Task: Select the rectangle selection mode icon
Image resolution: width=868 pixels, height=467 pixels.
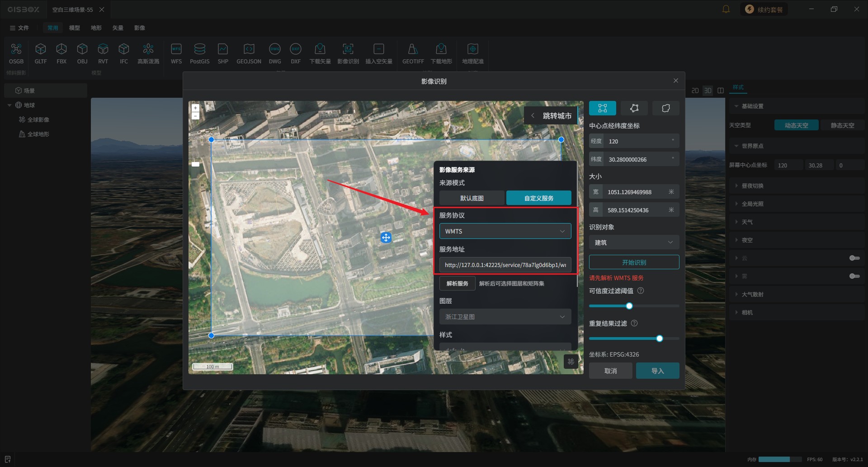Action: (x=603, y=108)
